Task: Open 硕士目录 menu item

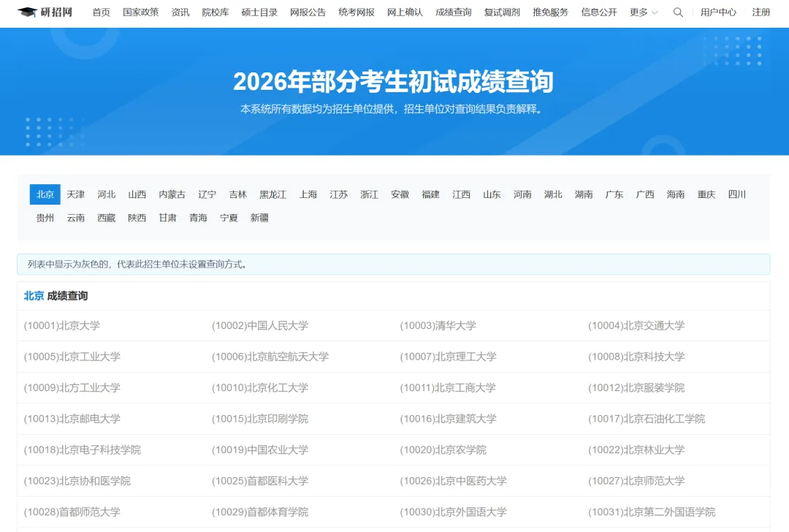Action: pyautogui.click(x=259, y=12)
